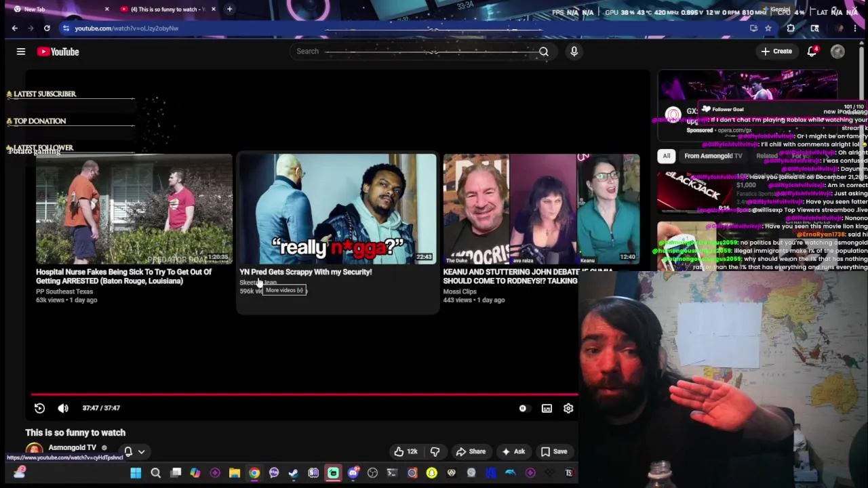The height and width of the screenshot is (488, 868).
Task: Click the PP Southeast Texas channel name
Action: (x=64, y=291)
